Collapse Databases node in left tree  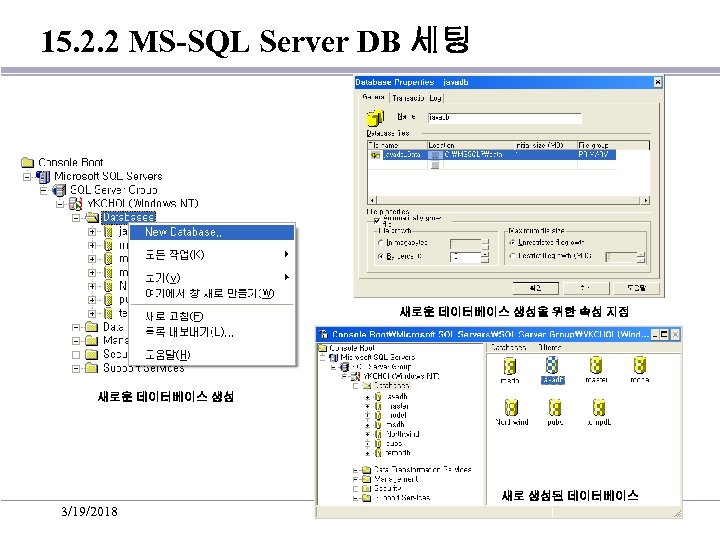pyautogui.click(x=76, y=218)
